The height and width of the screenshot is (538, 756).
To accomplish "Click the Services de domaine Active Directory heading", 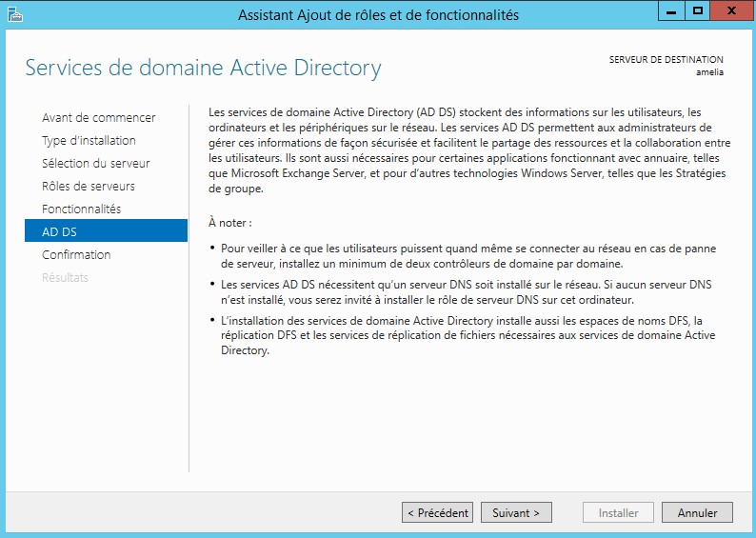I will [203, 68].
